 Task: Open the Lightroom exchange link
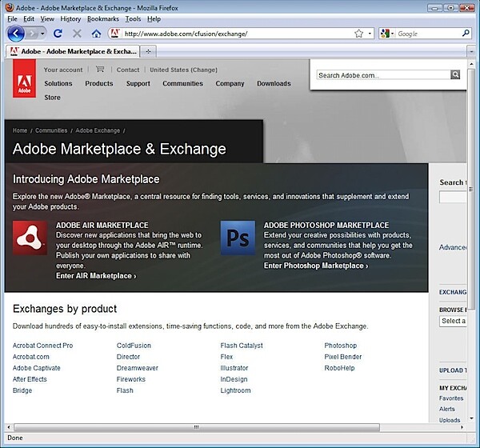pyautogui.click(x=235, y=390)
